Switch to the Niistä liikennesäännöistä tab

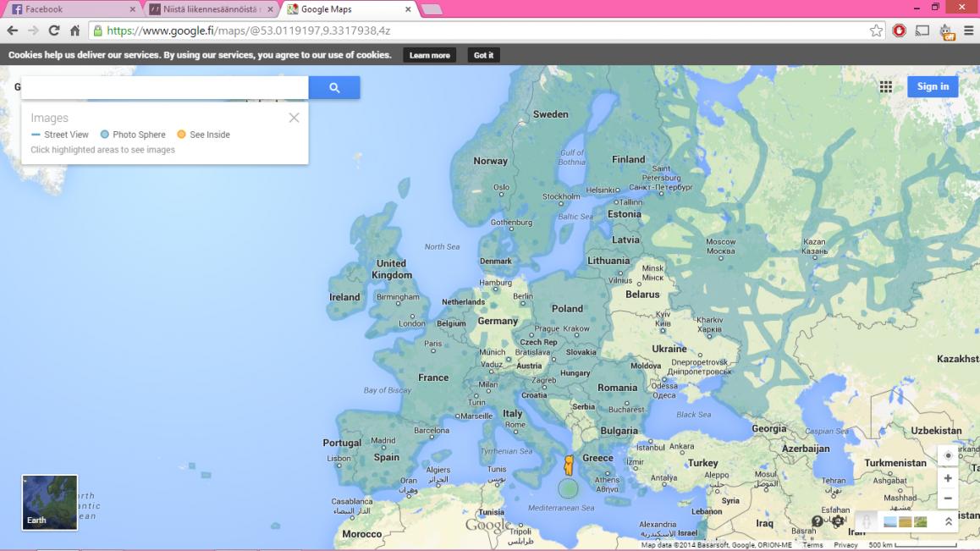pyautogui.click(x=211, y=9)
